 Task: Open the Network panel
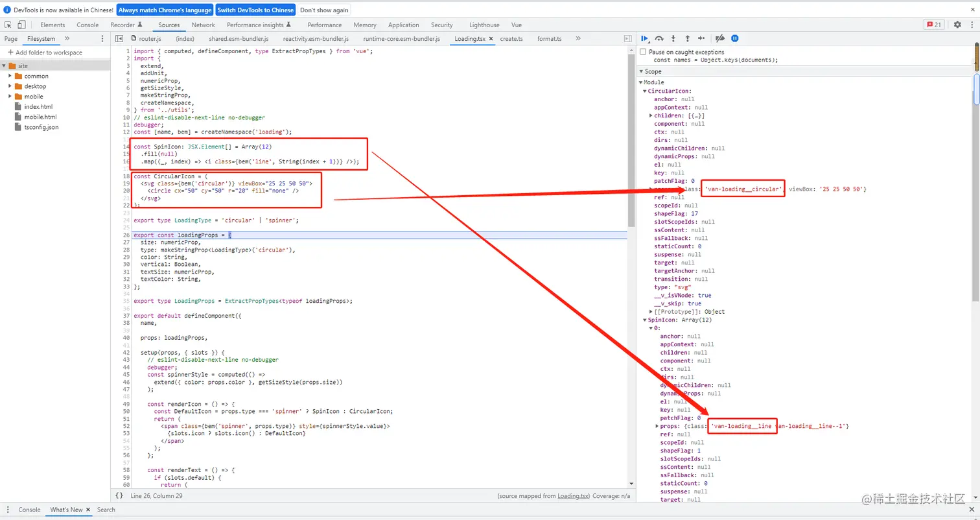pos(203,25)
